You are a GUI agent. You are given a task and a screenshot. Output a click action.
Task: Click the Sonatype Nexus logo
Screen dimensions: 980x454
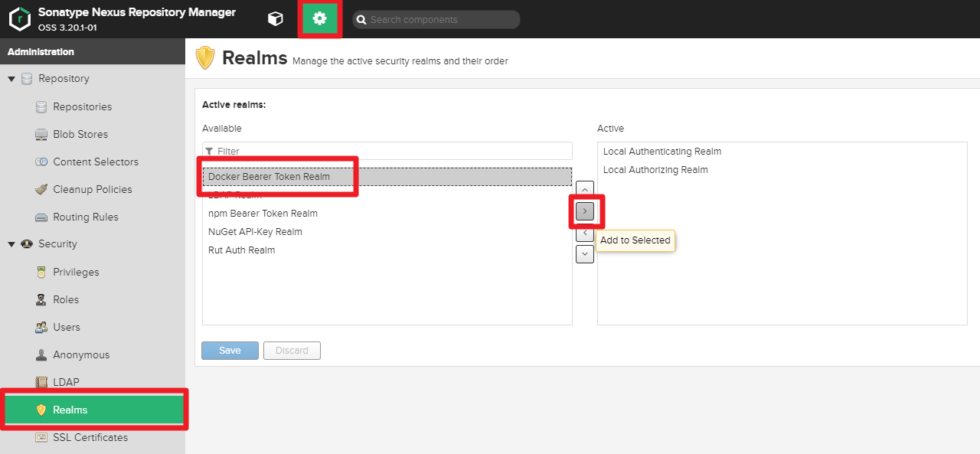pos(20,18)
